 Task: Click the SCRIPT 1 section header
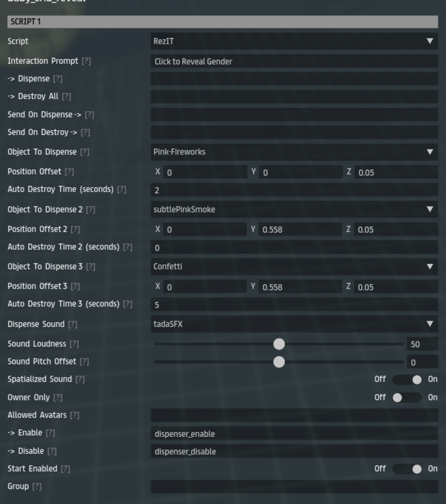point(223,22)
